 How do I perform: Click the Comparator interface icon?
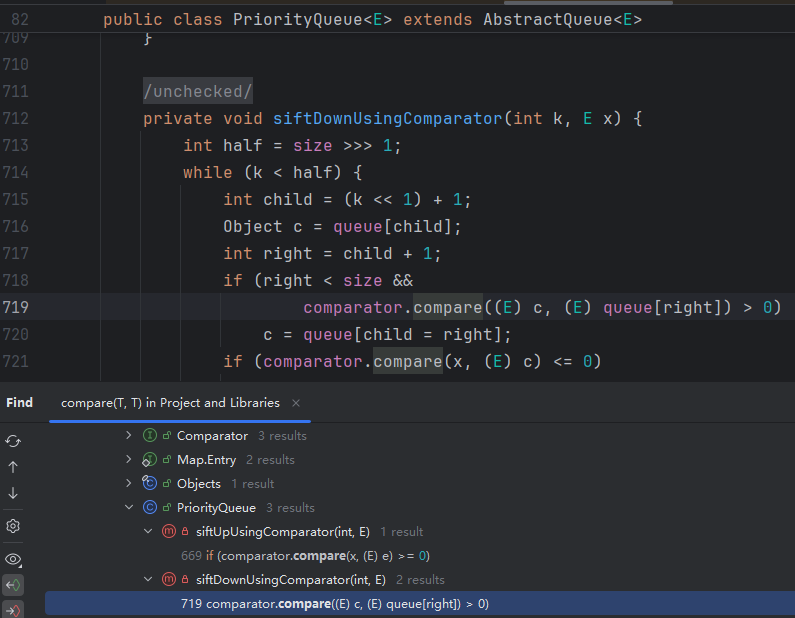(x=150, y=436)
